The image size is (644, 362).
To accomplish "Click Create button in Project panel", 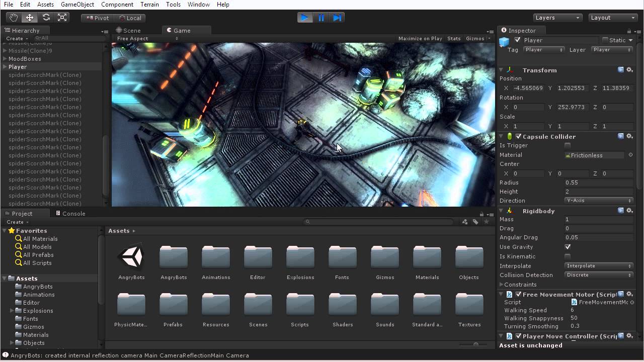I will (x=17, y=222).
